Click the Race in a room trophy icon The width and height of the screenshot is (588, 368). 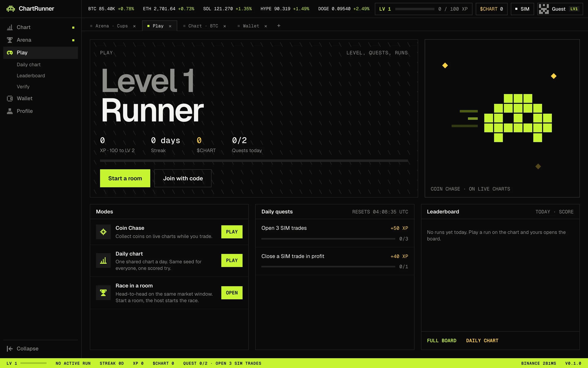[x=103, y=293]
